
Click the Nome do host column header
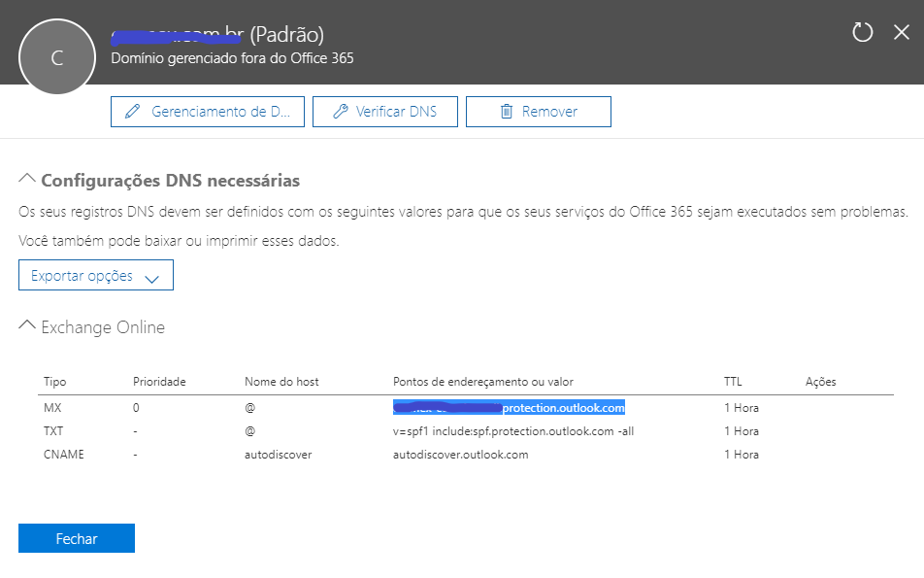point(281,382)
